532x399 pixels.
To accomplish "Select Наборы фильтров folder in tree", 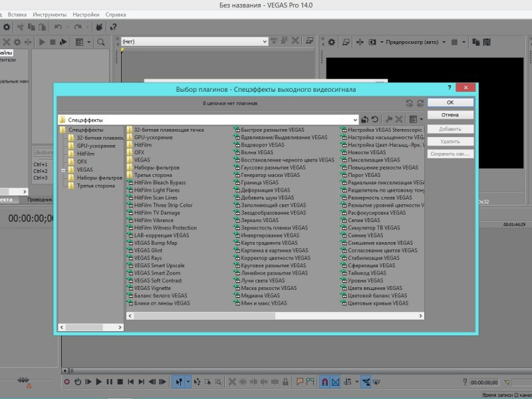I will (99, 178).
